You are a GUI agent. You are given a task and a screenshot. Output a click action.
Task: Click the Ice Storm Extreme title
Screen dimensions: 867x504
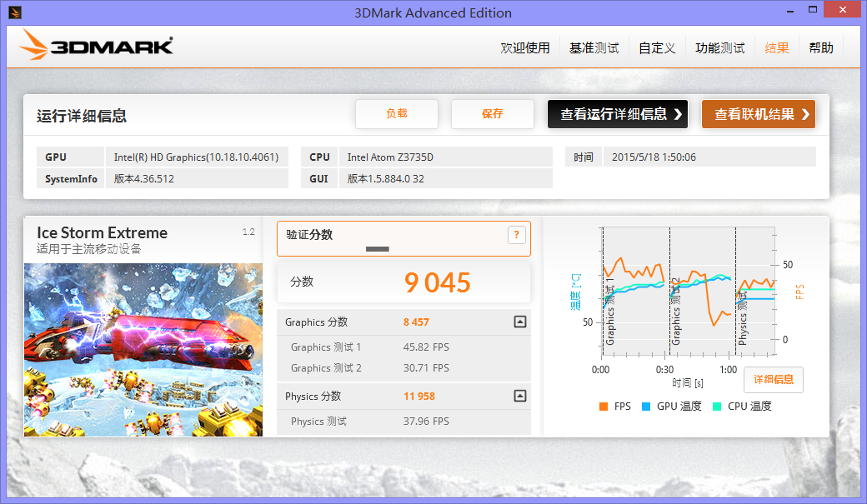(103, 232)
